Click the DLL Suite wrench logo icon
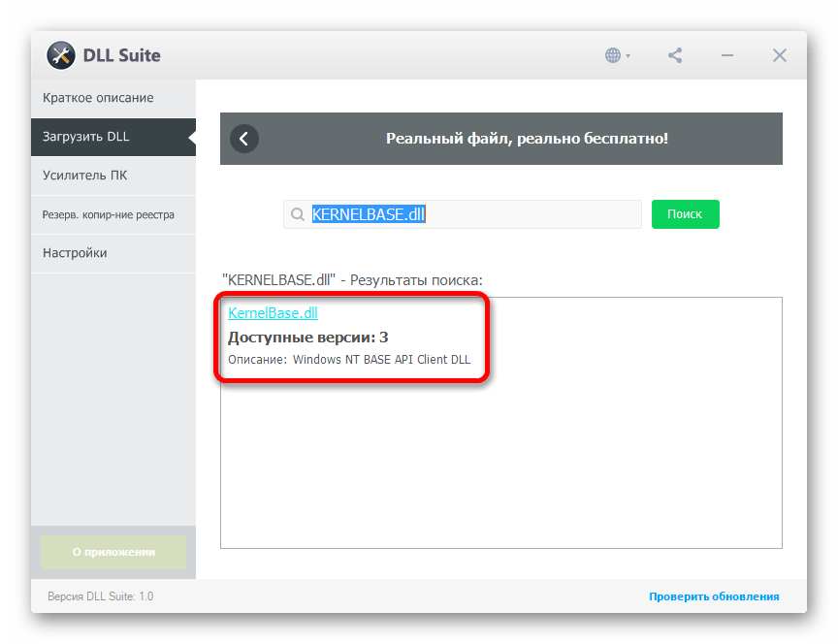The height and width of the screenshot is (644, 838). (x=60, y=55)
